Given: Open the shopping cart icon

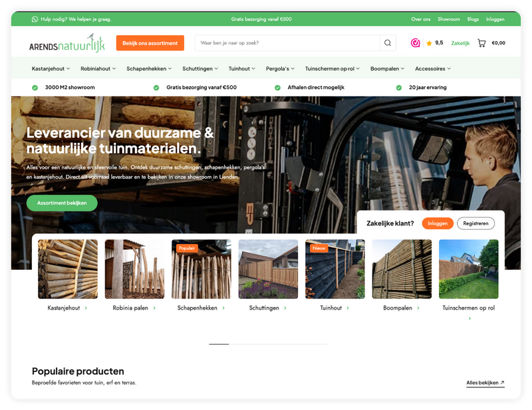Looking at the screenshot, I should 481,43.
